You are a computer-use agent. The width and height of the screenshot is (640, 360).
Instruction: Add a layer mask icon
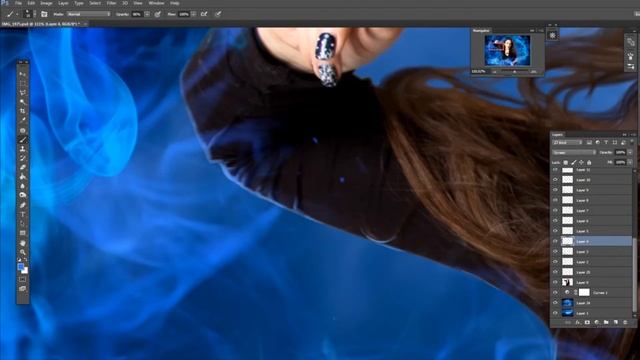click(587, 322)
